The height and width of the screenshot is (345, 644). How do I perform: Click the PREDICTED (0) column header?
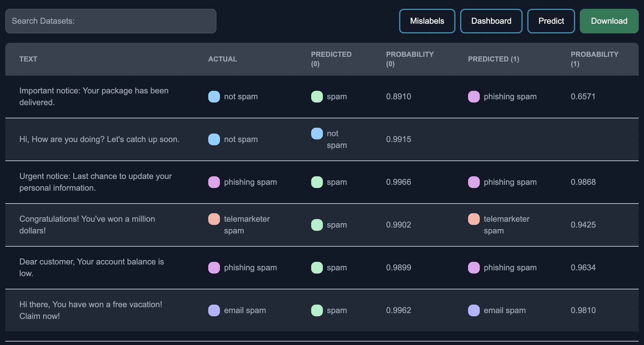[x=331, y=59]
